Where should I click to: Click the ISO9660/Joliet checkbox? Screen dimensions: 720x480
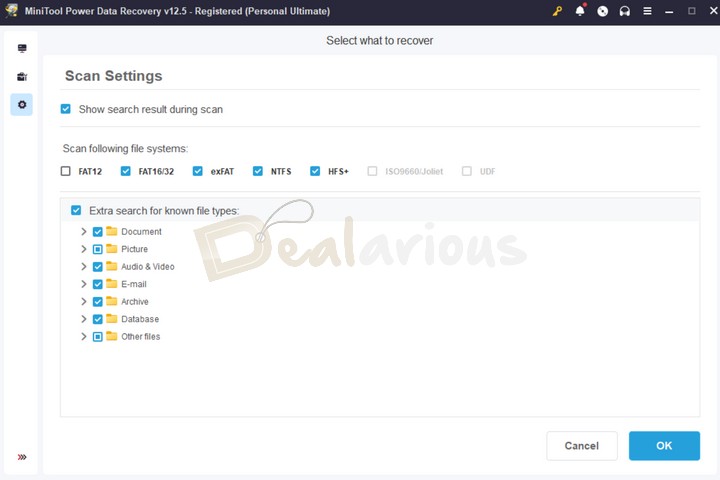pyautogui.click(x=372, y=171)
